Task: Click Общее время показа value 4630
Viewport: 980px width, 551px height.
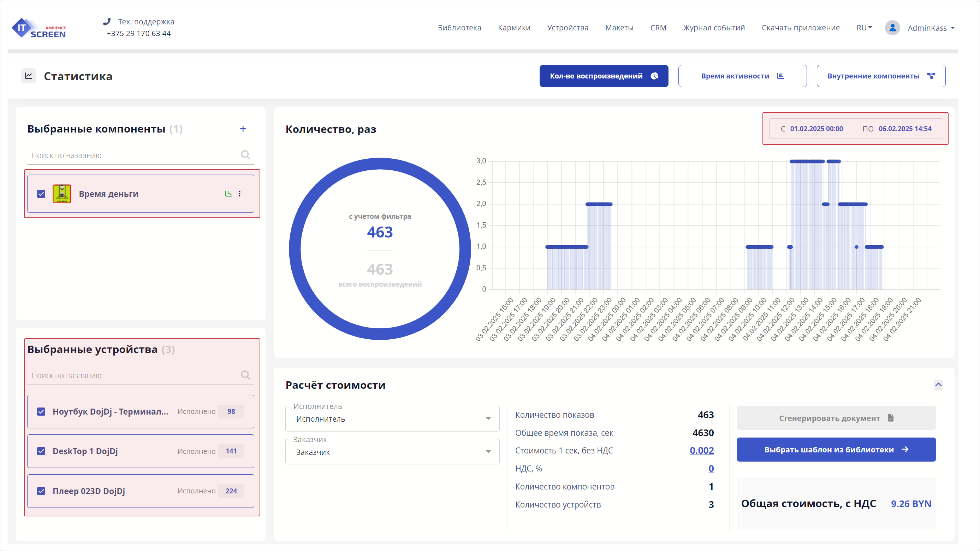Action: 703,433
